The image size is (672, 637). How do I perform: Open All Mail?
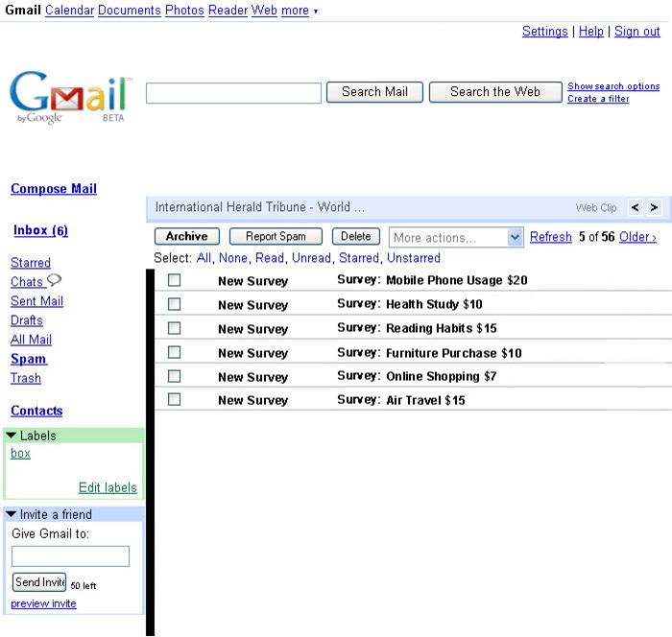point(31,340)
